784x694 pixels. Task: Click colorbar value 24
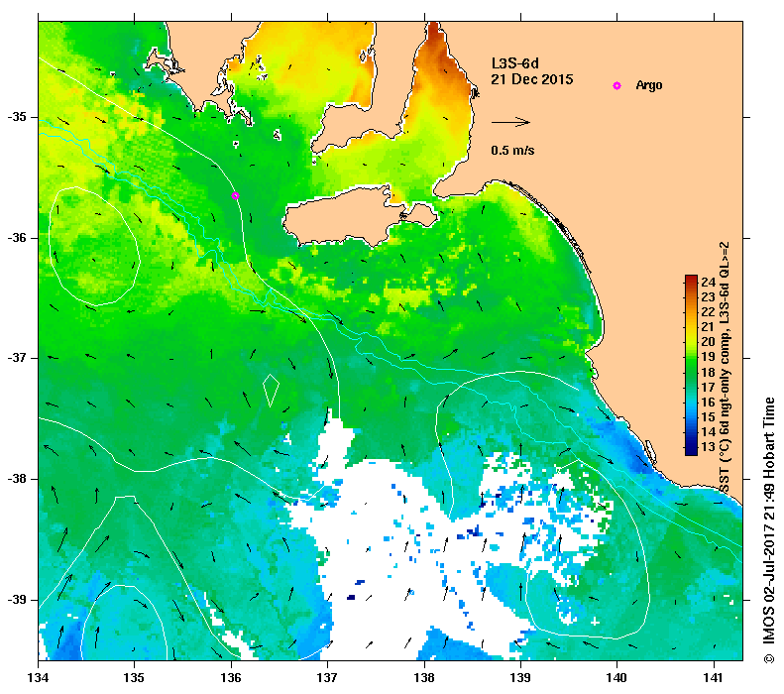[708, 282]
